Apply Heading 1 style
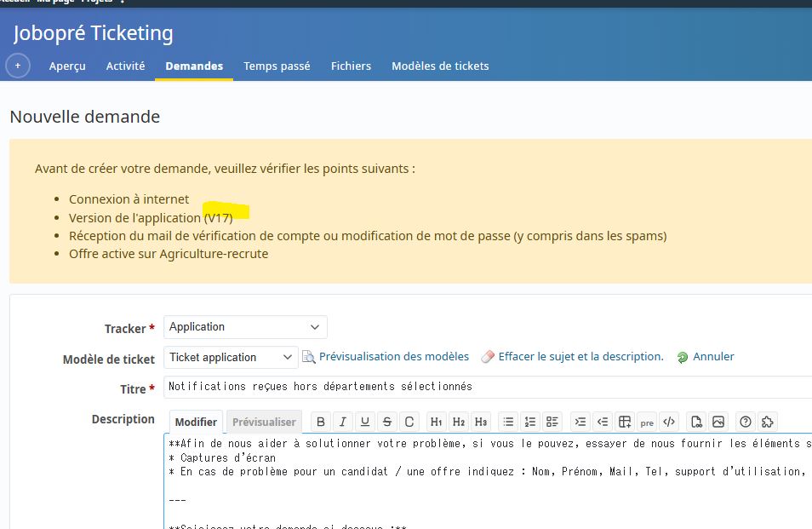Viewport: 812px width, 529px height. 437,422
